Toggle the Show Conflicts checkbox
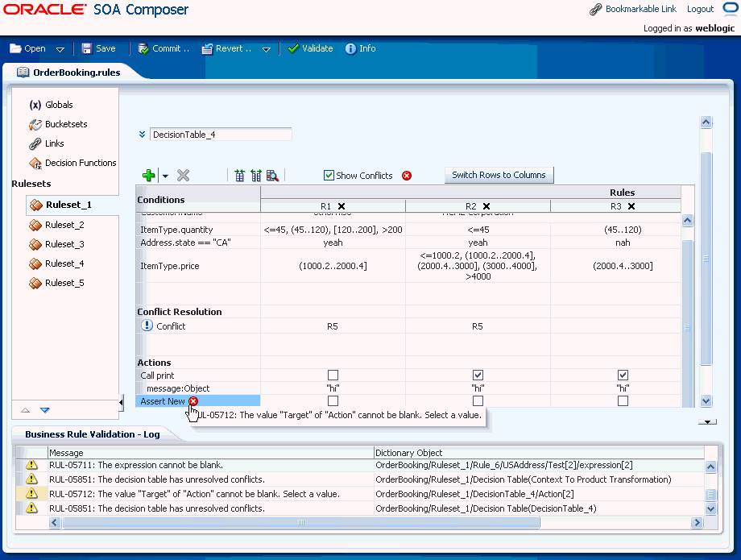 pyautogui.click(x=329, y=176)
